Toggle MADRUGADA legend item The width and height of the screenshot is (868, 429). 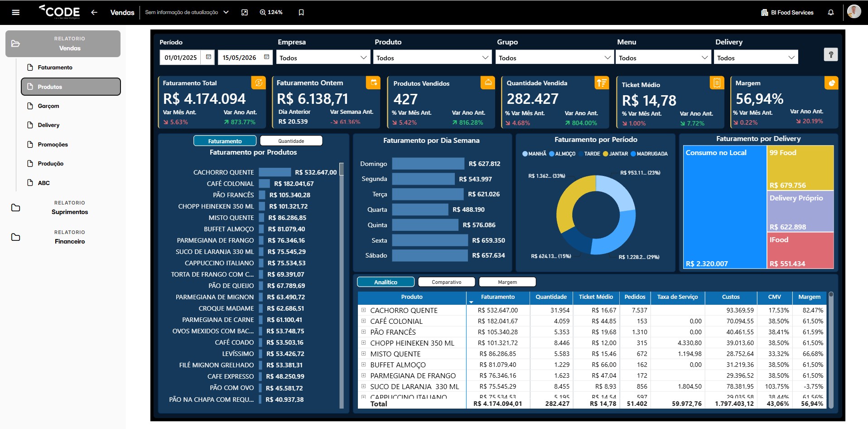point(649,154)
